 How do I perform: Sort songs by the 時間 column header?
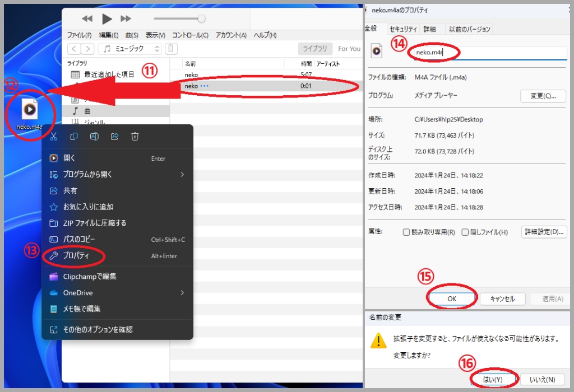click(x=306, y=64)
